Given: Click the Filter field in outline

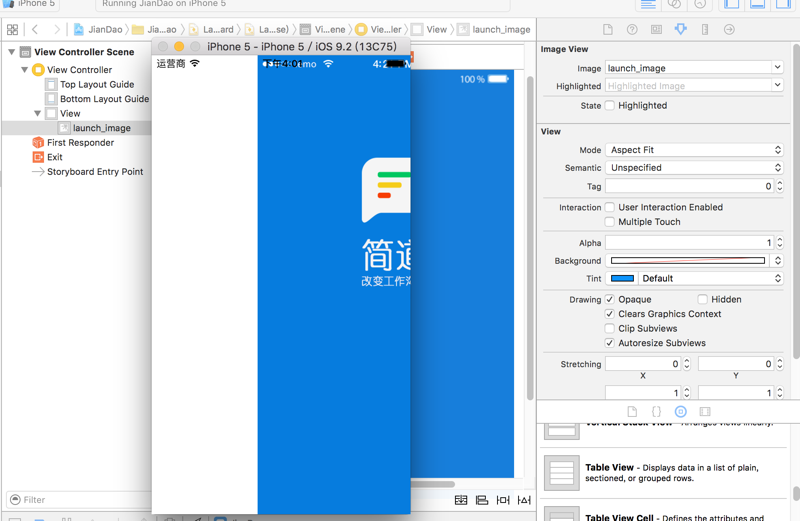Looking at the screenshot, I should (79, 500).
